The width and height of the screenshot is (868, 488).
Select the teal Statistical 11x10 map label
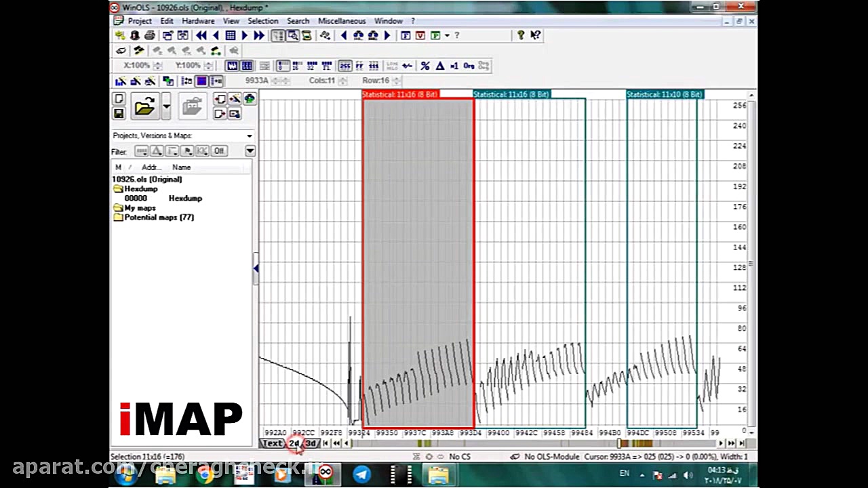tap(665, 94)
